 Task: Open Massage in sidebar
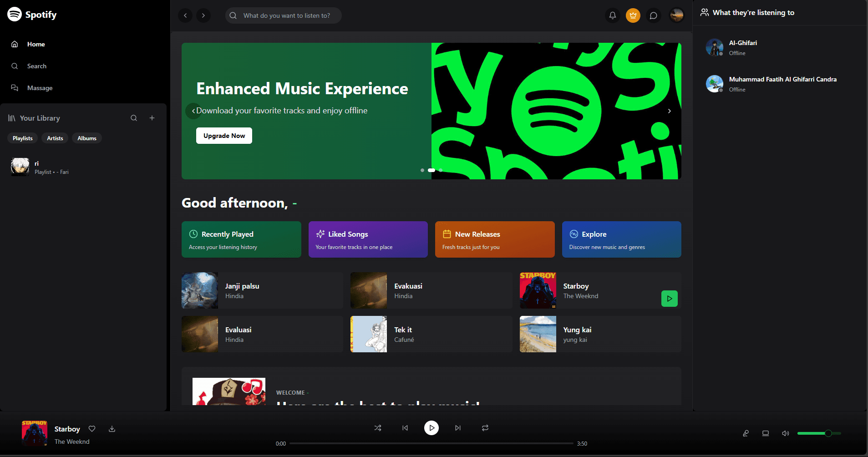(x=83, y=88)
